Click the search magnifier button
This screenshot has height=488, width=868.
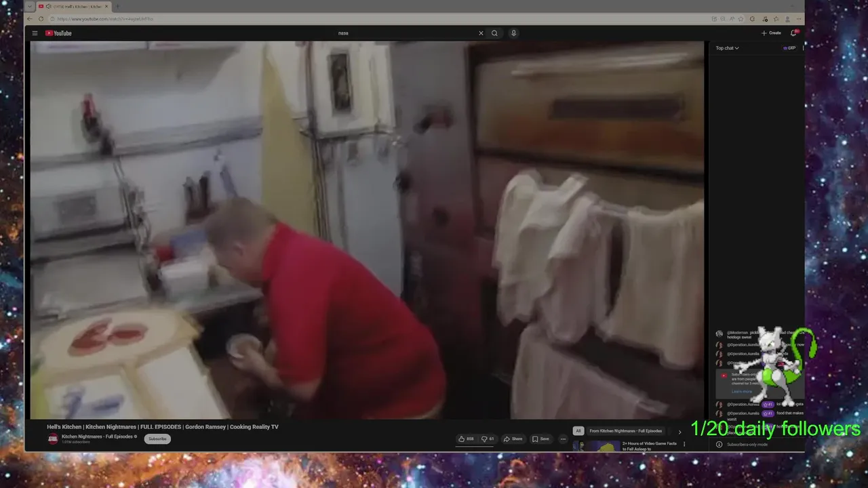[x=495, y=33]
